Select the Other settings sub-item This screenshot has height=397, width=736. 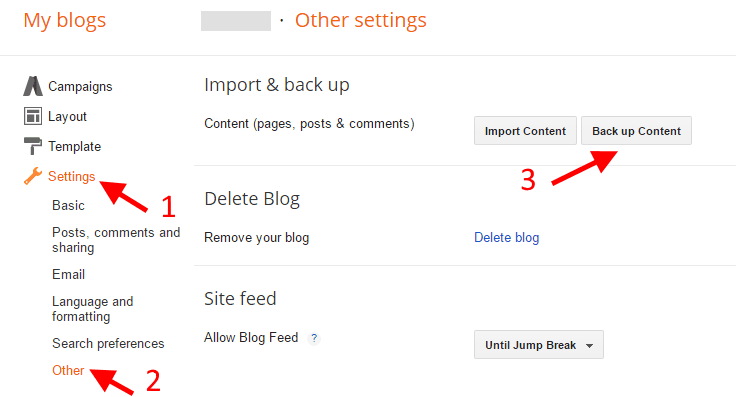[68, 370]
